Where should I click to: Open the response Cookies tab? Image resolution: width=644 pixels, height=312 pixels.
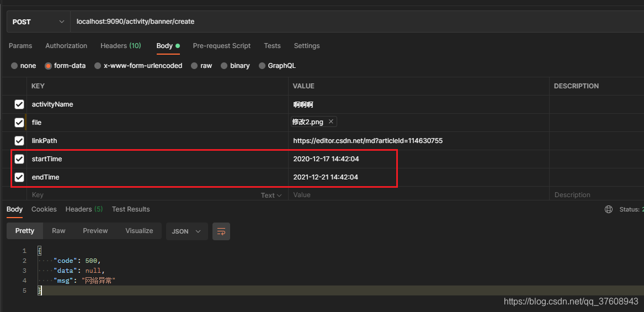44,209
